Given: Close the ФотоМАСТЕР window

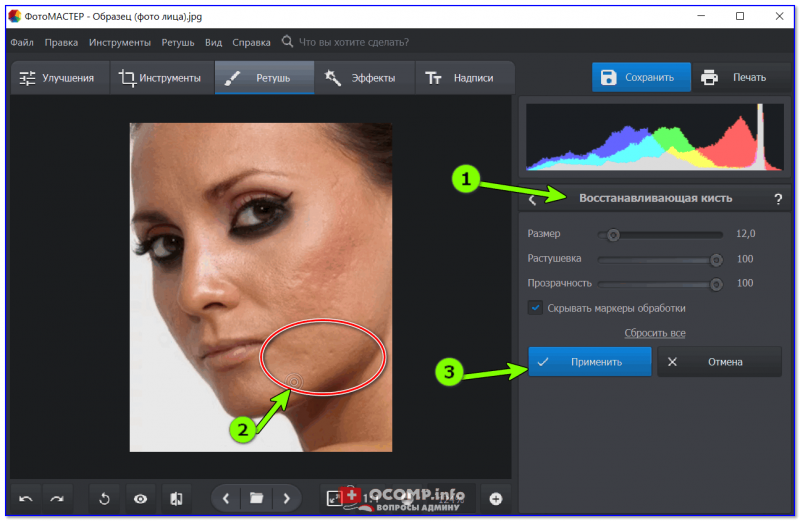Looking at the screenshot, I should click(x=779, y=16).
